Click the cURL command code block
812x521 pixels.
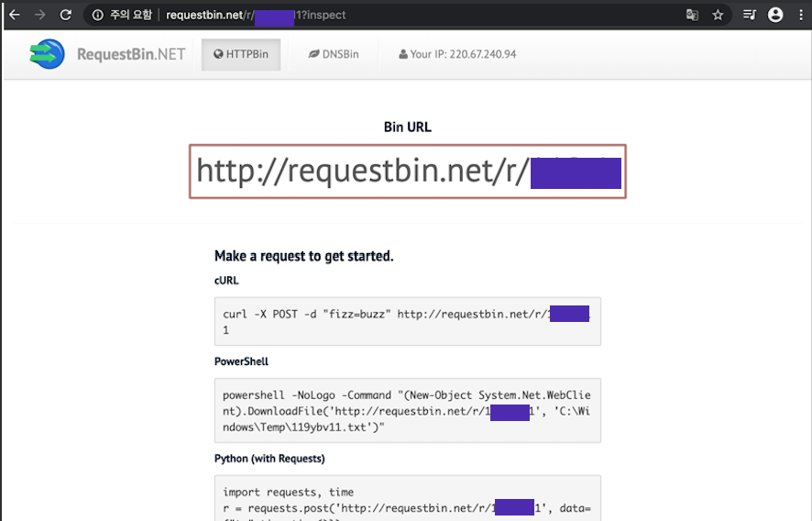point(408,321)
